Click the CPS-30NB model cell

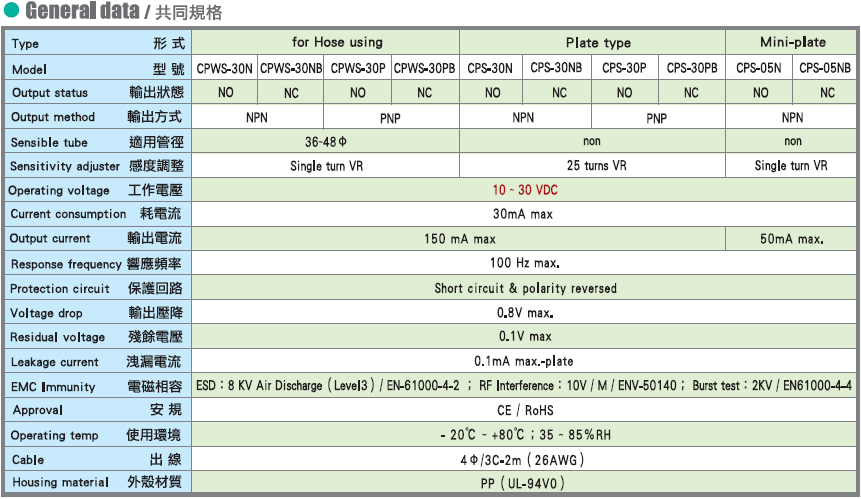(x=558, y=68)
